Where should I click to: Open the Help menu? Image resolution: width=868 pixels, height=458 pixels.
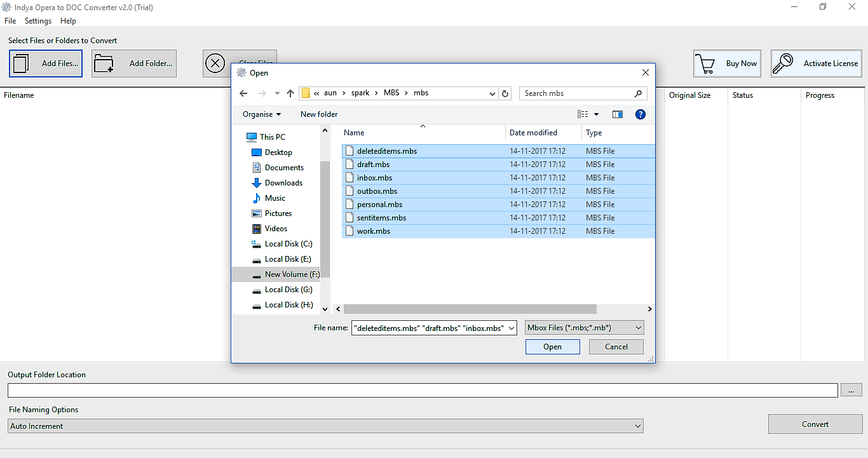68,21
